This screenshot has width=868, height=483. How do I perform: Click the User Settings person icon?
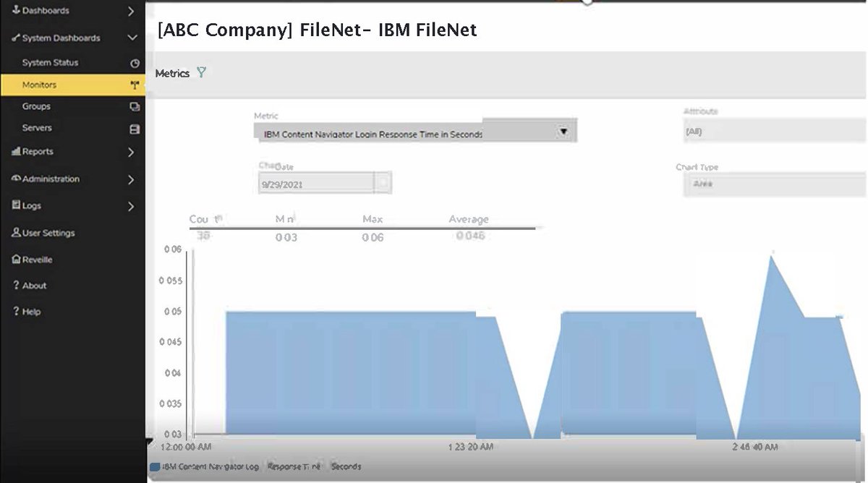point(16,233)
